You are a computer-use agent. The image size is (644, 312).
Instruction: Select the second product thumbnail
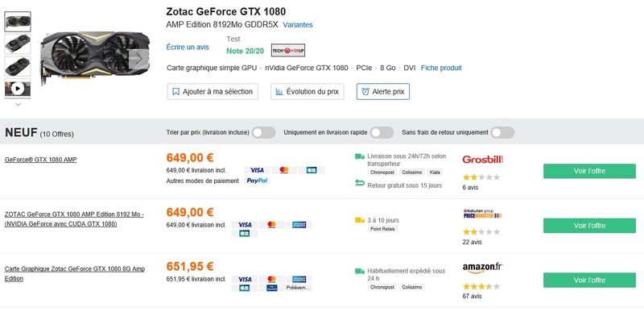coord(18,44)
